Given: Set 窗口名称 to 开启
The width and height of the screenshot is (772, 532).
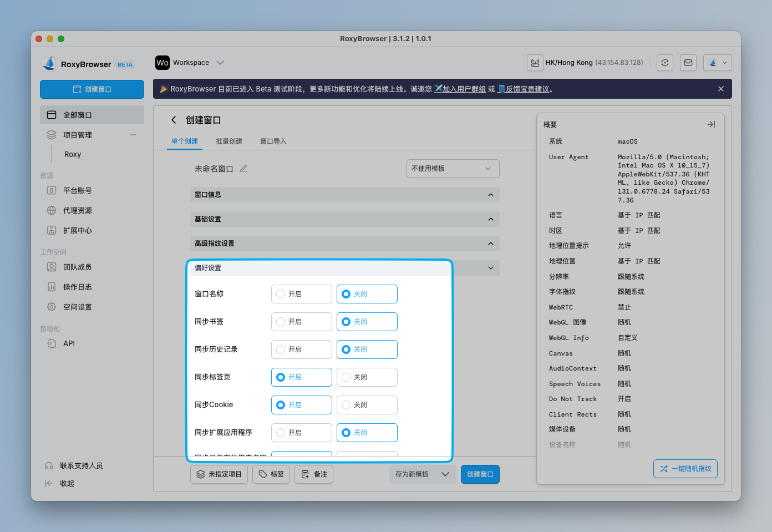Looking at the screenshot, I should pos(302,294).
